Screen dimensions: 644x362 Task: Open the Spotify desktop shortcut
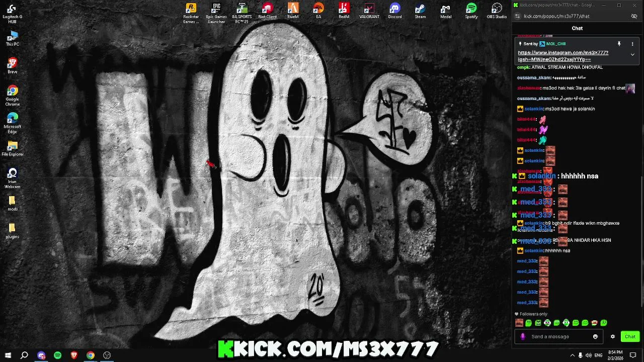click(471, 11)
